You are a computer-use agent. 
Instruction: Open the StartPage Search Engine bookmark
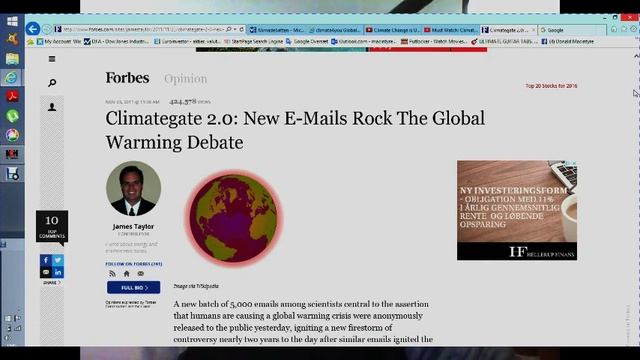253,41
